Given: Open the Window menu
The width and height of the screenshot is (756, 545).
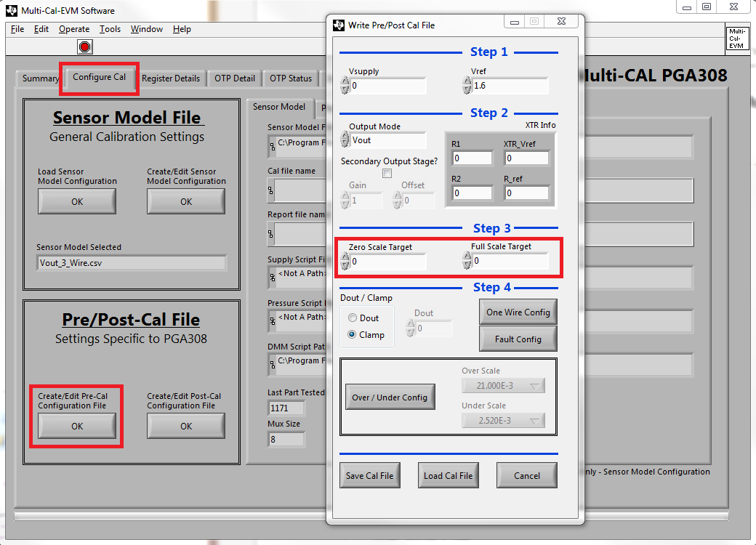Looking at the screenshot, I should pos(147,29).
